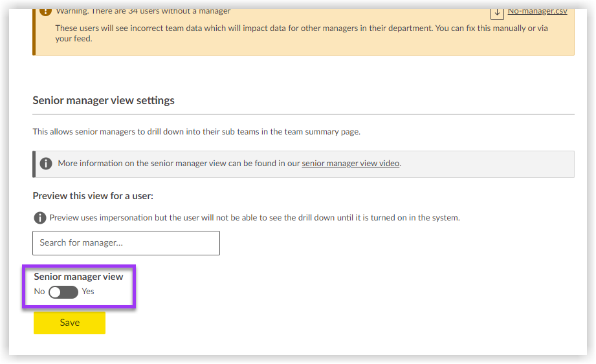Click the warning exclamation icon in the yellow banner
The height and width of the screenshot is (364, 596).
click(x=45, y=11)
